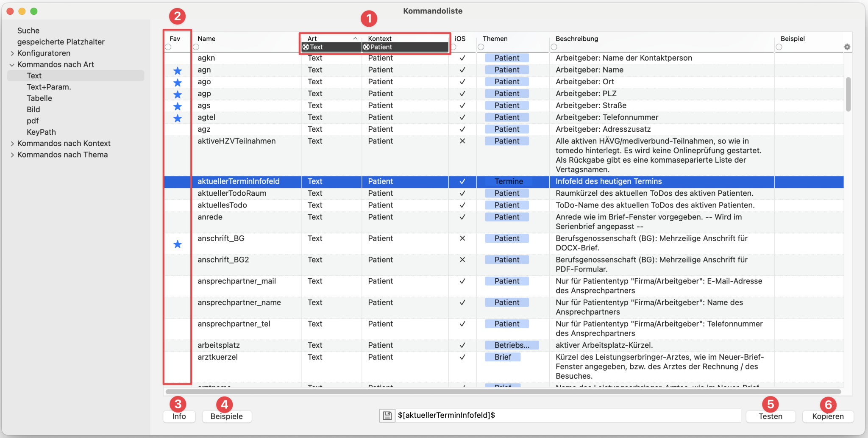Click the ago favorite star
This screenshot has height=438, width=868.
(178, 83)
